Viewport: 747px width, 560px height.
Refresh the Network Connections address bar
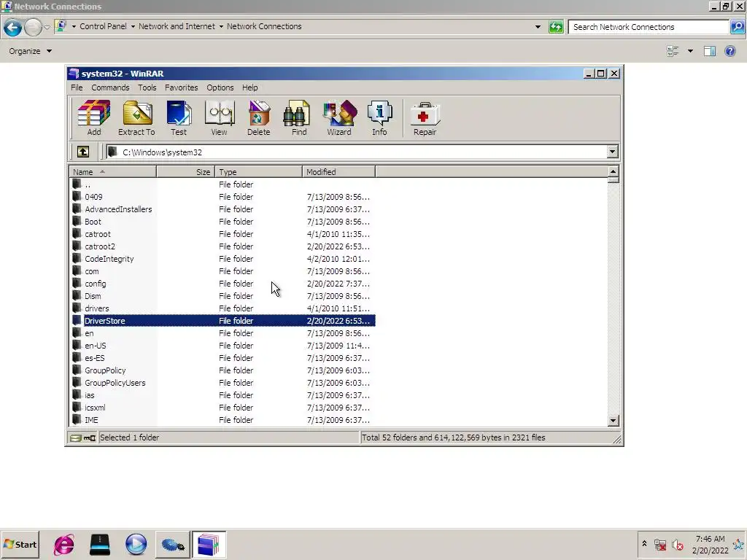pyautogui.click(x=556, y=27)
